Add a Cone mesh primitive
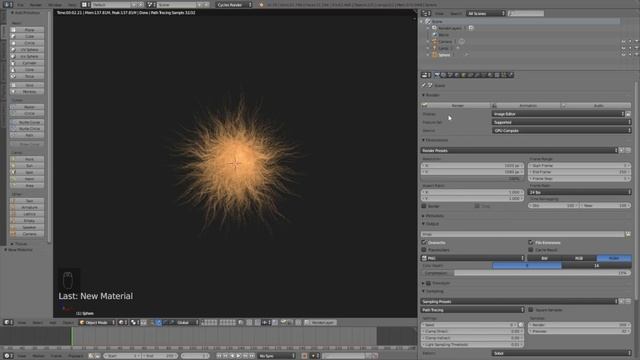640x360 pixels. [27, 70]
